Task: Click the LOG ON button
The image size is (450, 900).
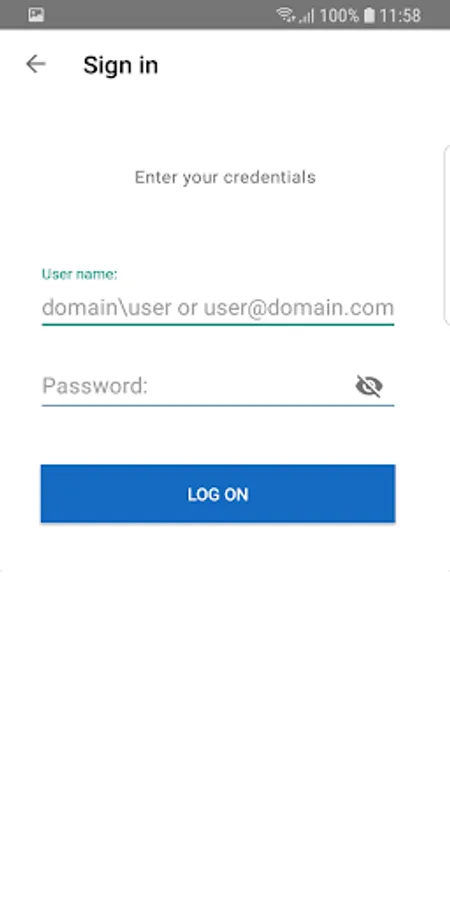Action: click(218, 494)
